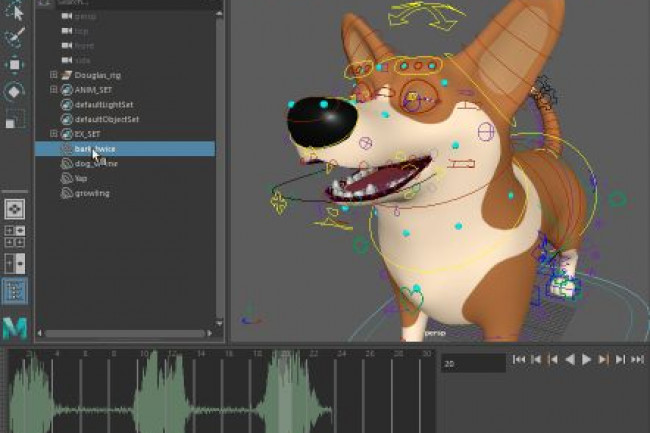Click the current frame number field

[x=470, y=365]
